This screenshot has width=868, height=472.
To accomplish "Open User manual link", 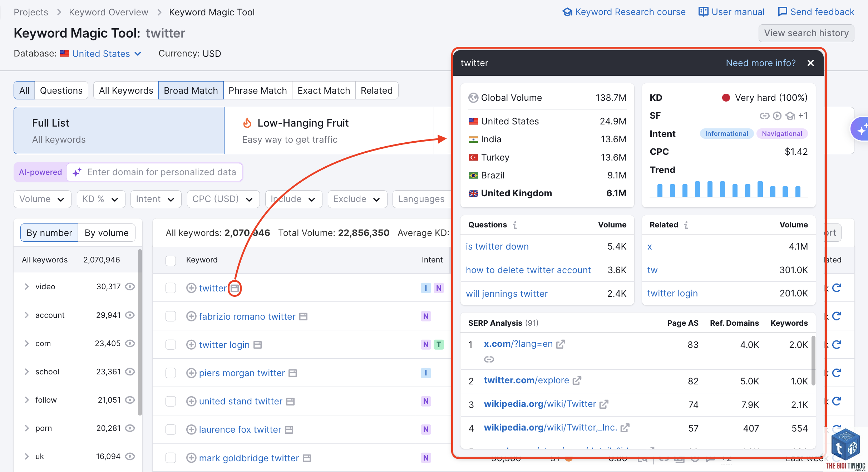I will 731,12.
